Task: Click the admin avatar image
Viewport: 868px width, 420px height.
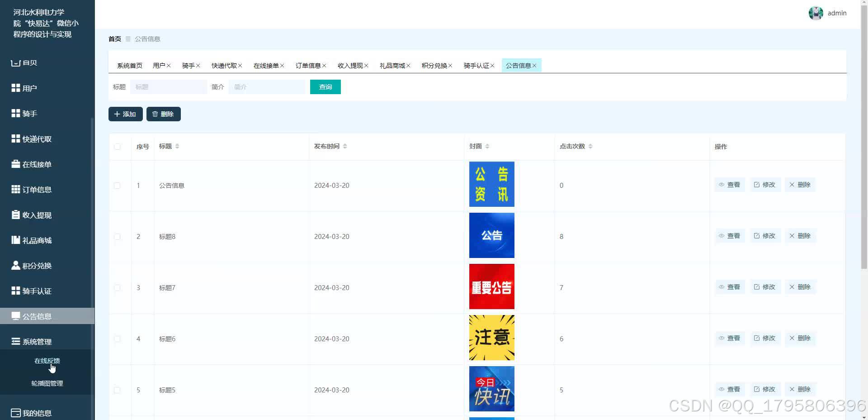Action: coord(816,13)
